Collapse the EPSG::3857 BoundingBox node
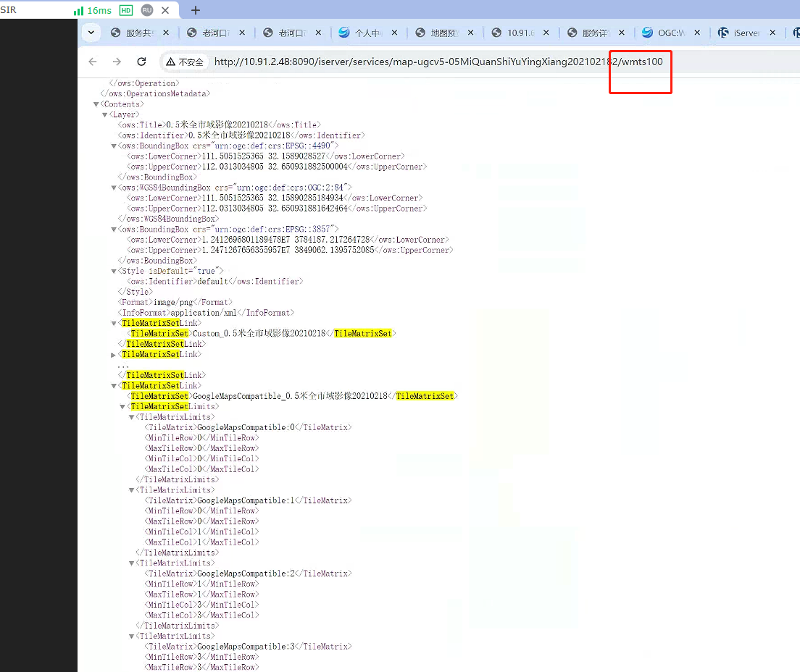 tap(114, 230)
